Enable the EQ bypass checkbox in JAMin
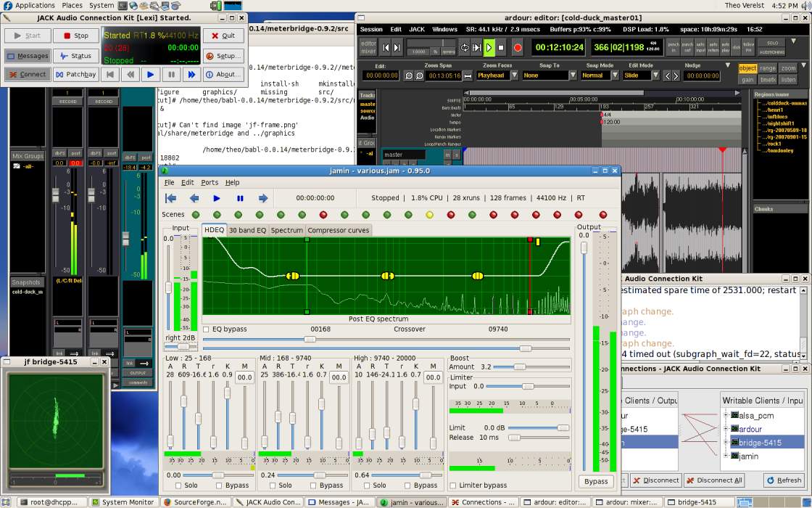This screenshot has width=812, height=508. click(206, 329)
